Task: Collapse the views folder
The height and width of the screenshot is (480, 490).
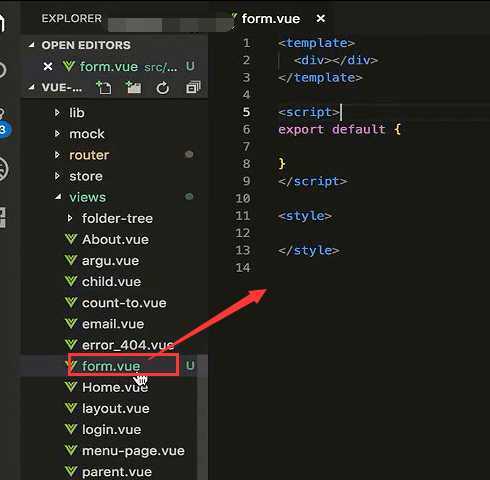Action: pyautogui.click(x=58, y=197)
